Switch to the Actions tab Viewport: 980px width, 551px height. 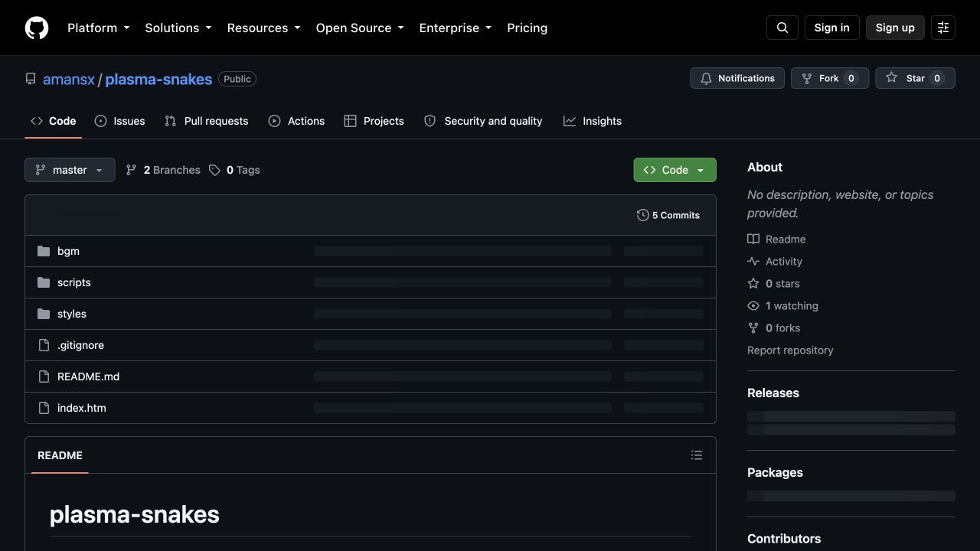click(296, 121)
